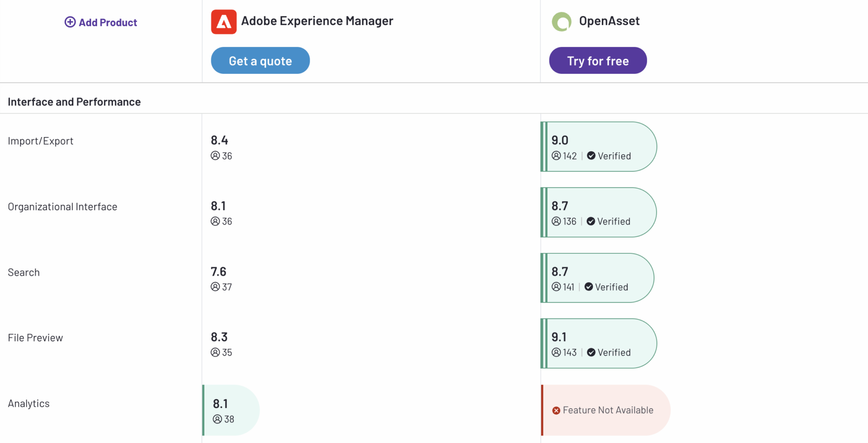
Task: Click Adobe's 8.4 Import/Export score
Action: point(219,140)
